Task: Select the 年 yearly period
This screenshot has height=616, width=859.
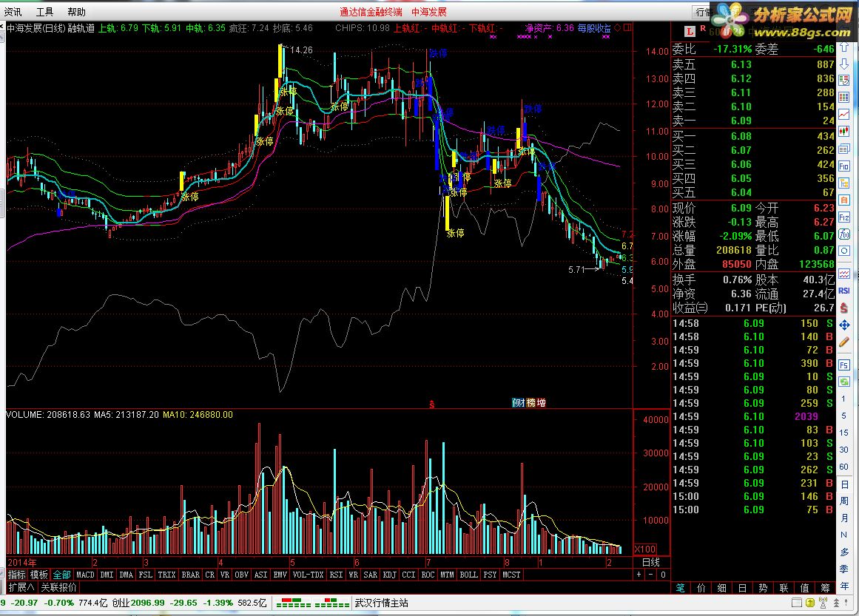Action: [844, 586]
